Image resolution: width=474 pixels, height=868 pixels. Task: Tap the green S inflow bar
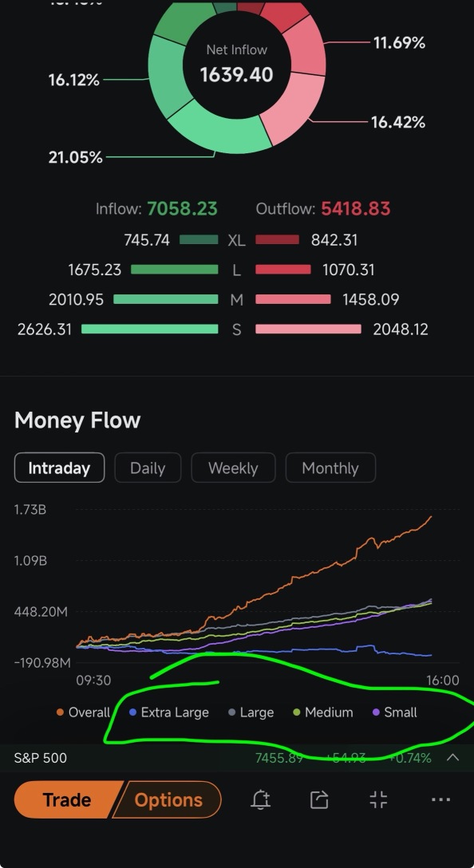(x=149, y=329)
